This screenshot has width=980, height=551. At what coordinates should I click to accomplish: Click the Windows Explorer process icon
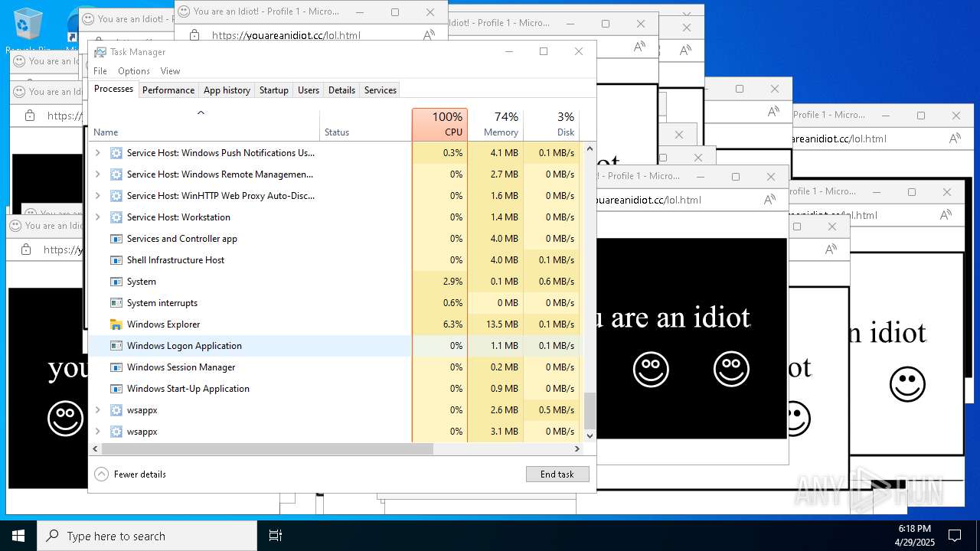tap(116, 324)
